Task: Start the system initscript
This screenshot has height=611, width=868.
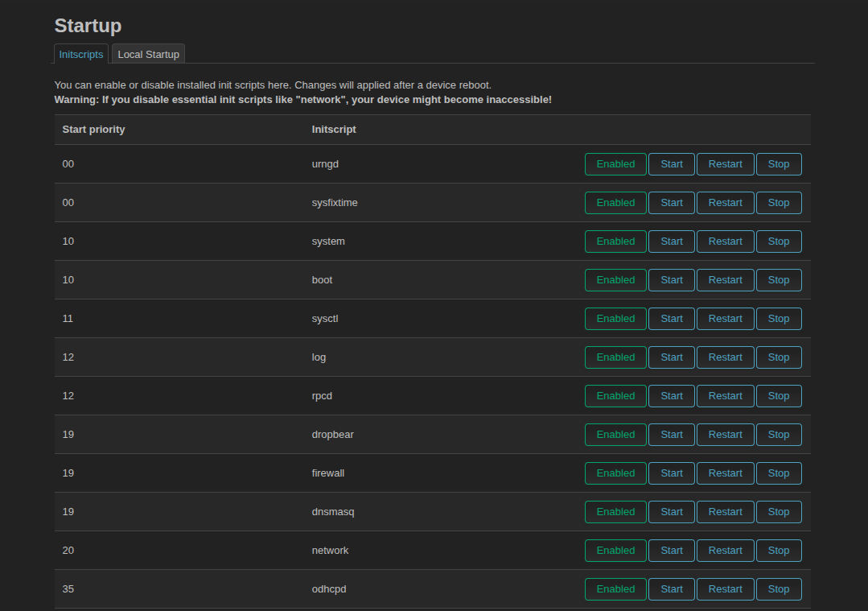Action: (671, 242)
